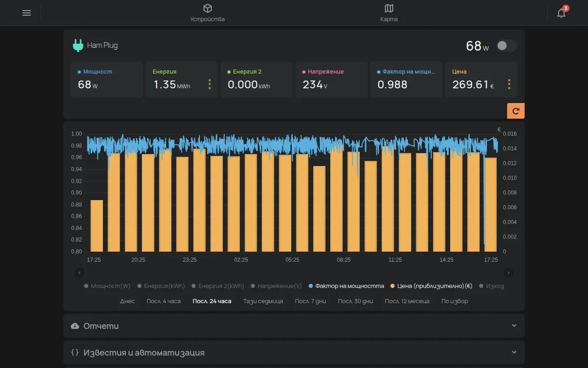Show the Мощност(W) series in the chart
The height and width of the screenshot is (368, 588).
click(x=107, y=286)
